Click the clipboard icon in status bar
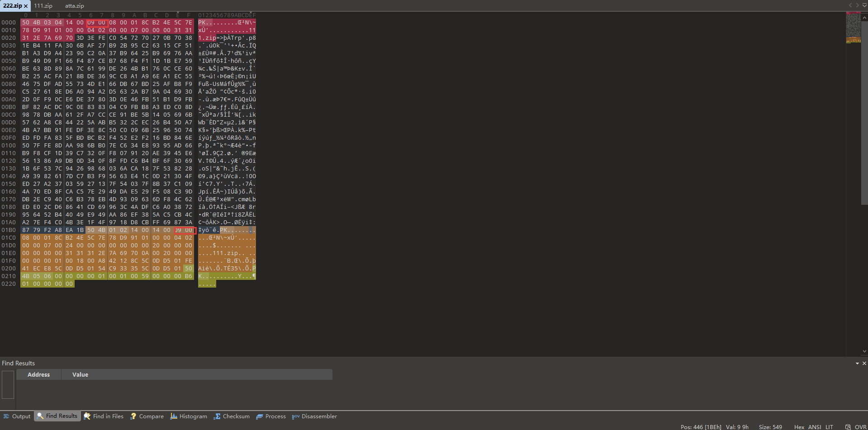The height and width of the screenshot is (430, 868). 848,427
